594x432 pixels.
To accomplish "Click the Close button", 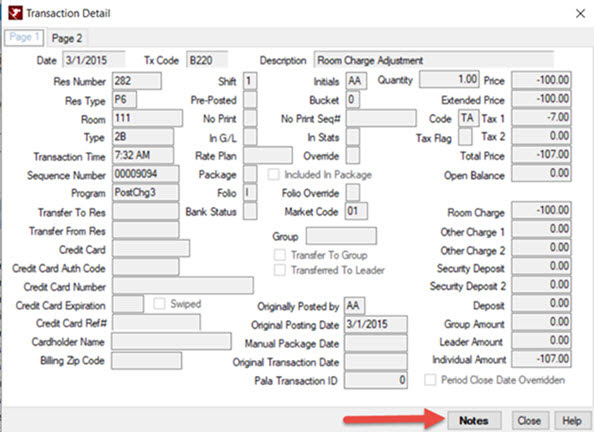I will click(529, 421).
